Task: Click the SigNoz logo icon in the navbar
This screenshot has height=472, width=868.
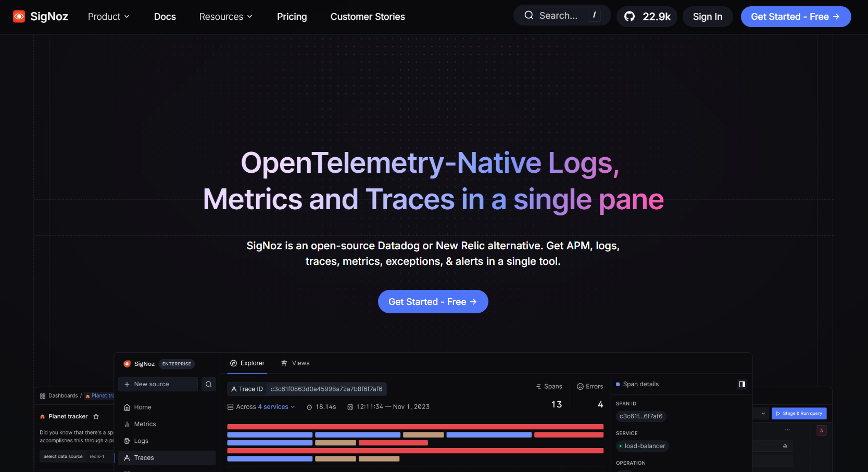Action: pyautogui.click(x=19, y=17)
